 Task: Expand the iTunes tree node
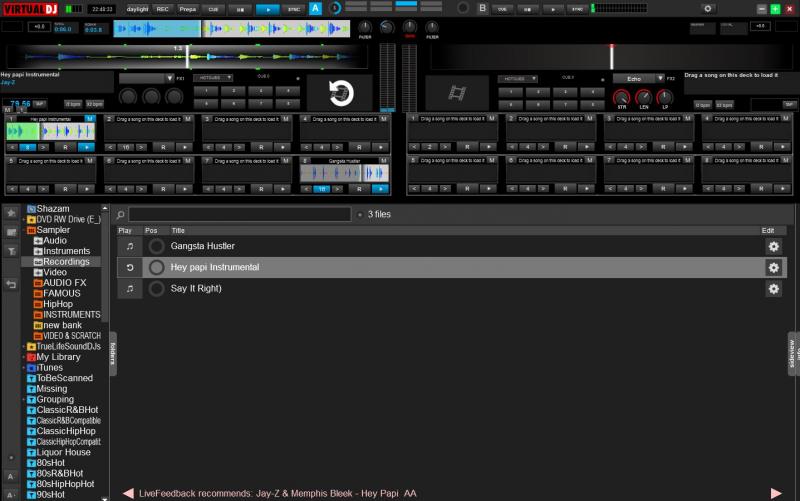[23, 367]
